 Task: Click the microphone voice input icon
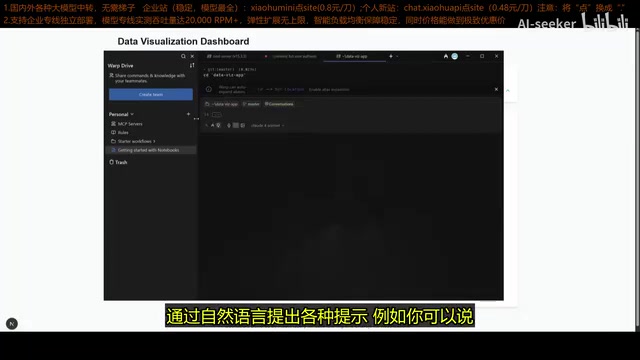point(229,125)
